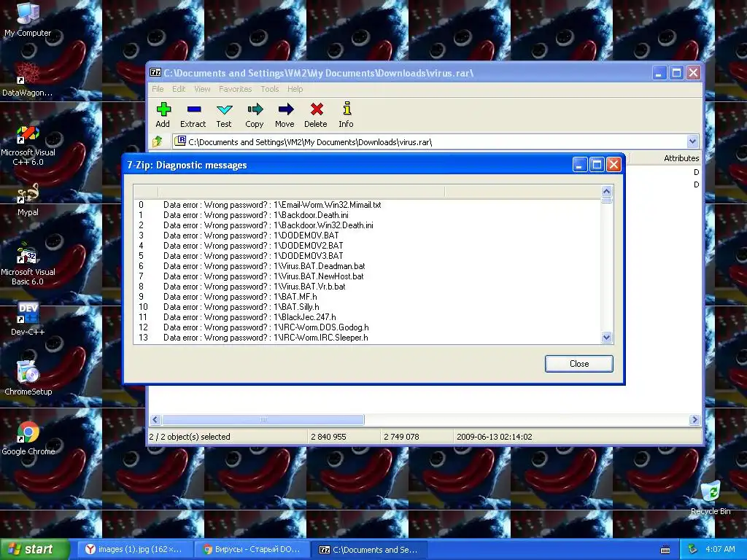The width and height of the screenshot is (747, 560).
Task: Open the Edit menu
Action: tap(179, 89)
